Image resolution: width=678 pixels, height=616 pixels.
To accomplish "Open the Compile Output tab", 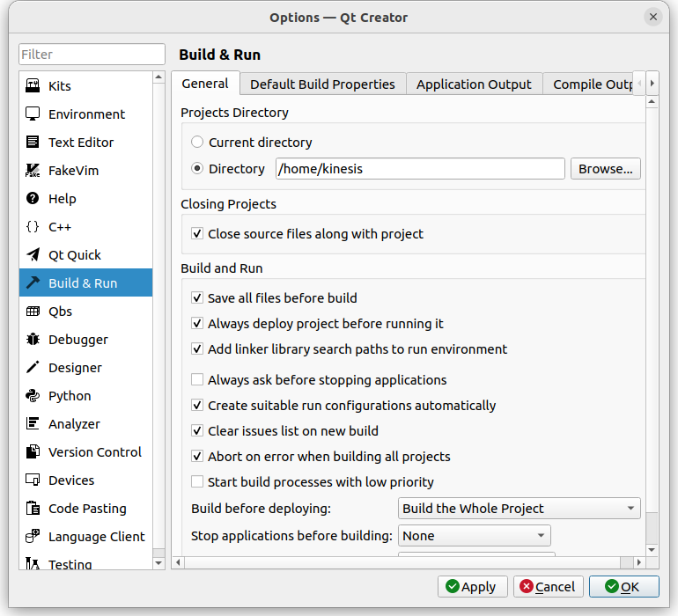I will click(590, 84).
